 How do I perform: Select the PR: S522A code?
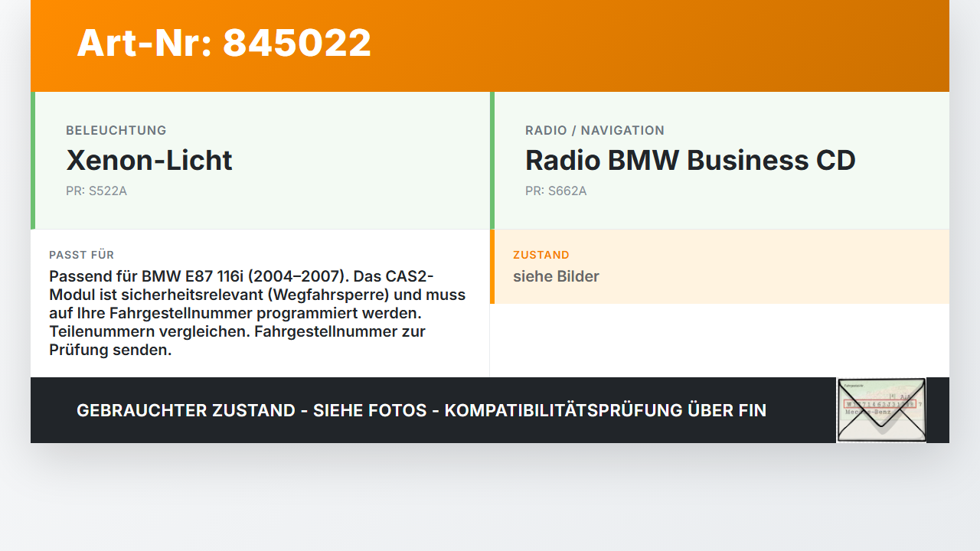[96, 191]
